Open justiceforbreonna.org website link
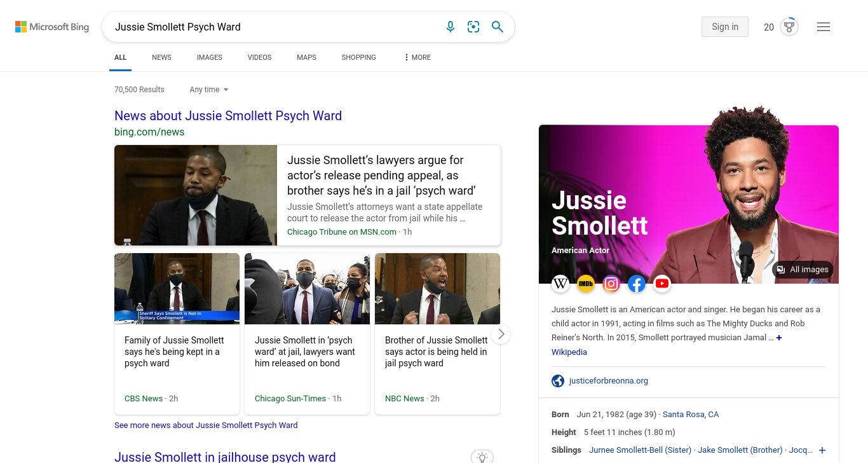Image resolution: width=868 pixels, height=463 pixels. (x=609, y=381)
